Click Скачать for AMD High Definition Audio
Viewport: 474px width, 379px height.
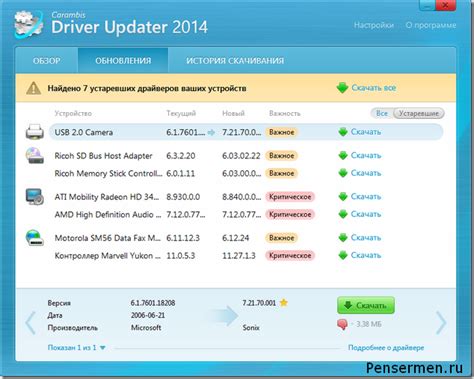[366, 214]
